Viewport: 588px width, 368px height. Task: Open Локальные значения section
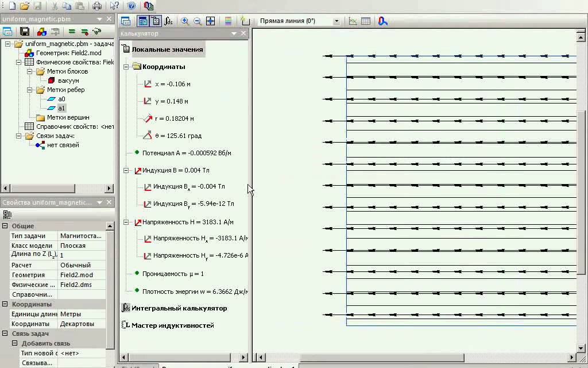pyautogui.click(x=167, y=49)
